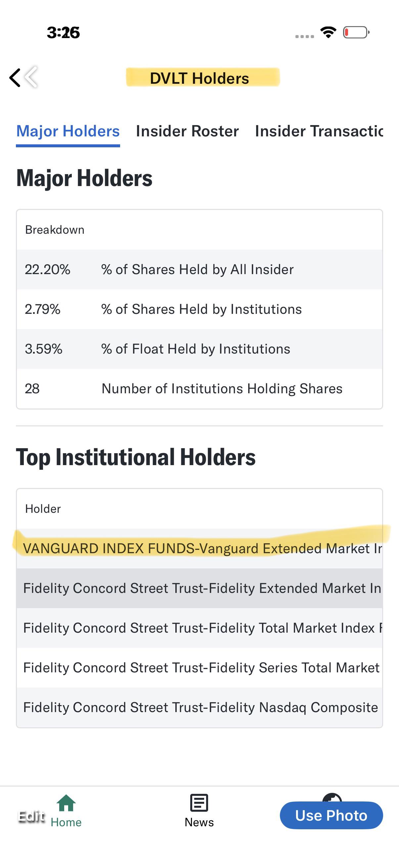399x868 pixels.
Task: Switch to the Insider Roster tab
Action: click(187, 131)
